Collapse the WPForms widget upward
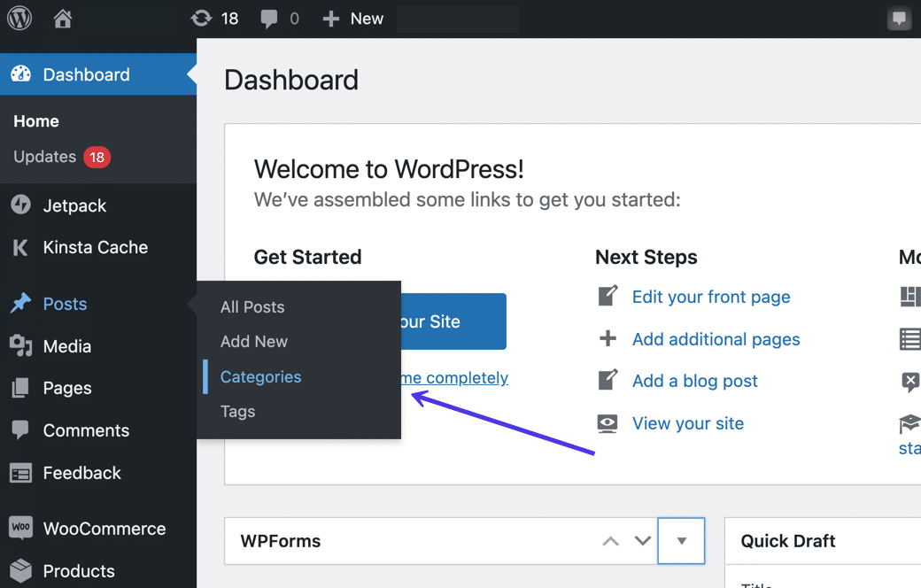 coord(610,540)
